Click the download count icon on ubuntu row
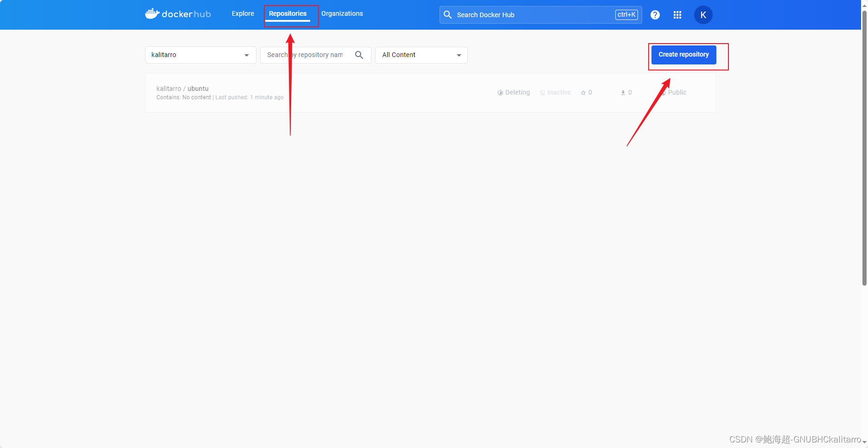This screenshot has width=868, height=448. [623, 93]
